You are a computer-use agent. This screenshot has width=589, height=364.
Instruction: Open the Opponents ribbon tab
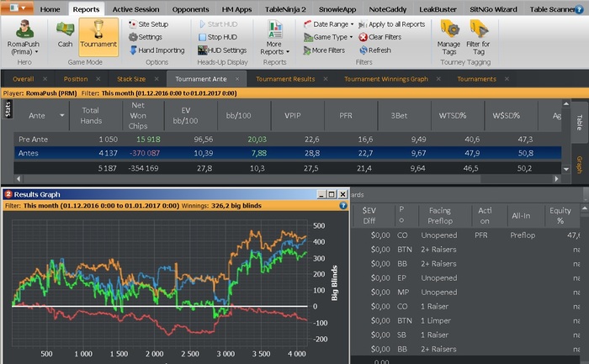190,9
